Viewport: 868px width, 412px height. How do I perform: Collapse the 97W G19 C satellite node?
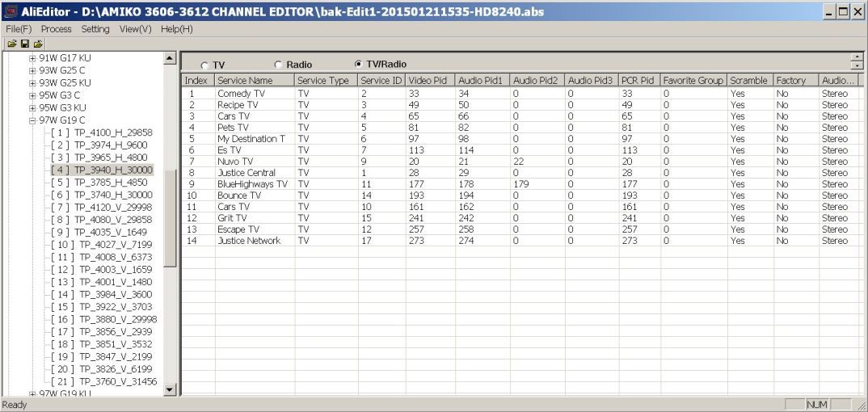pyautogui.click(x=32, y=120)
